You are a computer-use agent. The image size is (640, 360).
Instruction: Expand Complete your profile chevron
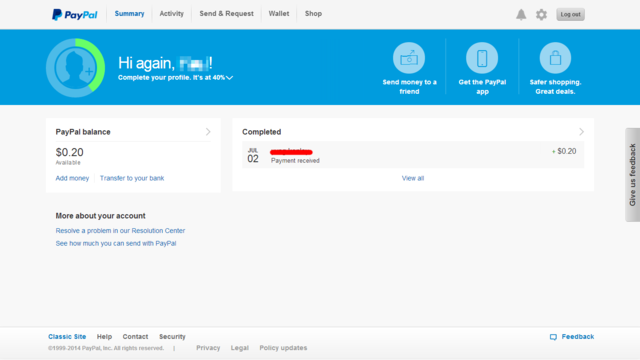pos(229,78)
